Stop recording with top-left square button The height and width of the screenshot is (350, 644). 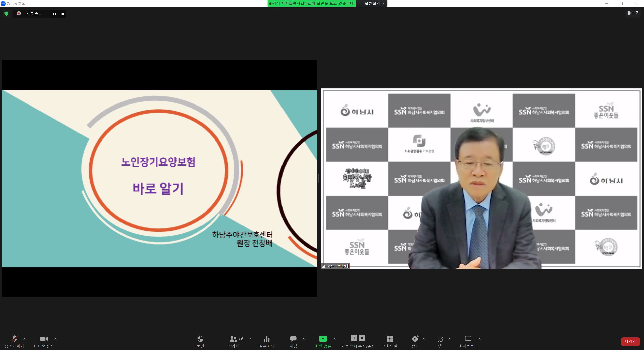[63, 14]
